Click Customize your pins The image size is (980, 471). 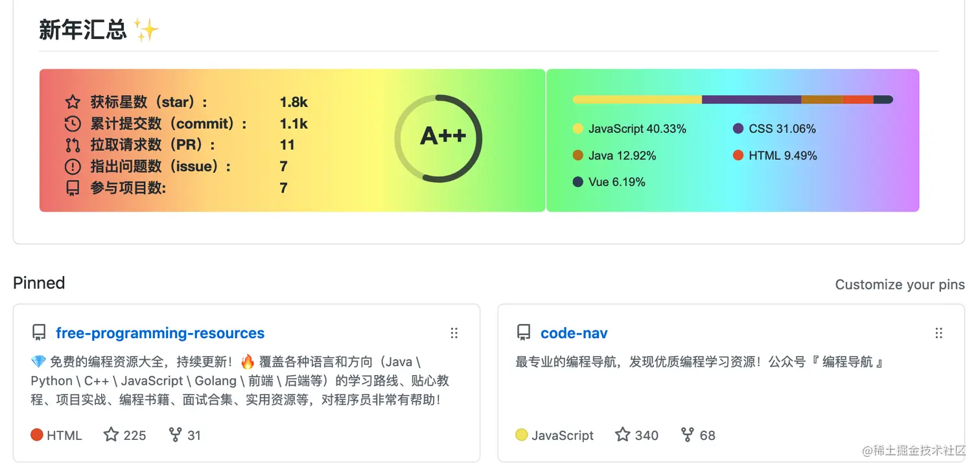click(x=900, y=284)
